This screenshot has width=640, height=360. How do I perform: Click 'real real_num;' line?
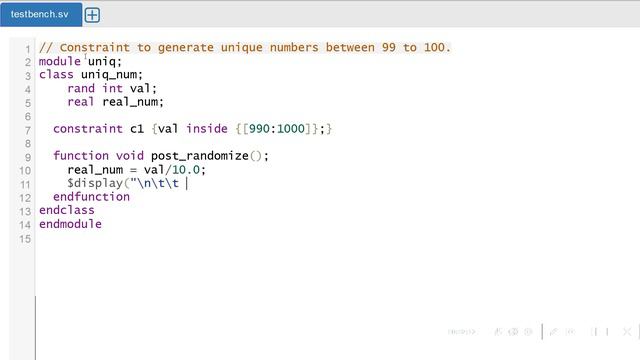tap(116, 102)
